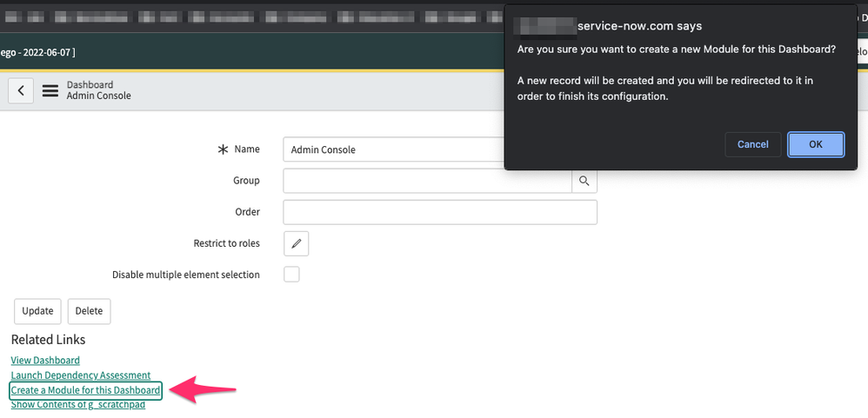Cancel the module creation dialog
Screen dimensions: 868x418
coord(753,144)
